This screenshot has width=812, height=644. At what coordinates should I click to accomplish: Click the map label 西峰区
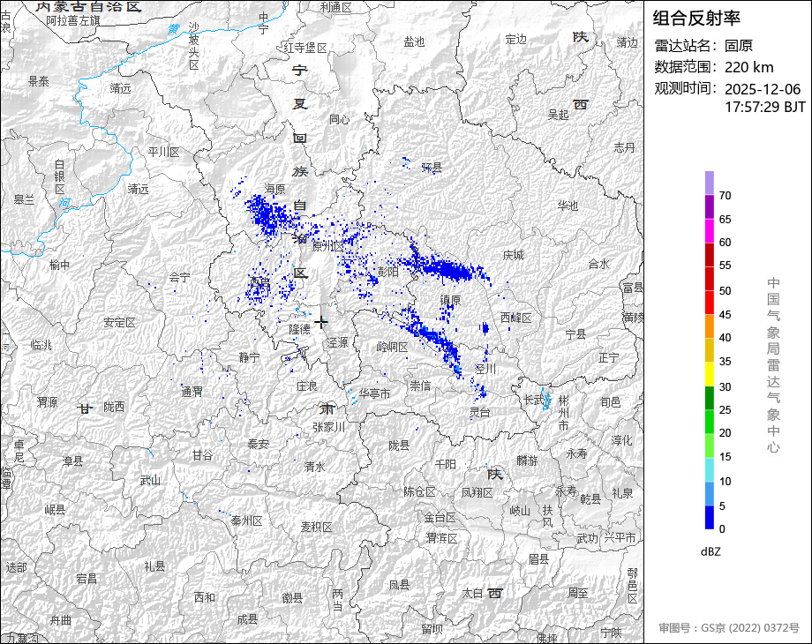pos(516,318)
